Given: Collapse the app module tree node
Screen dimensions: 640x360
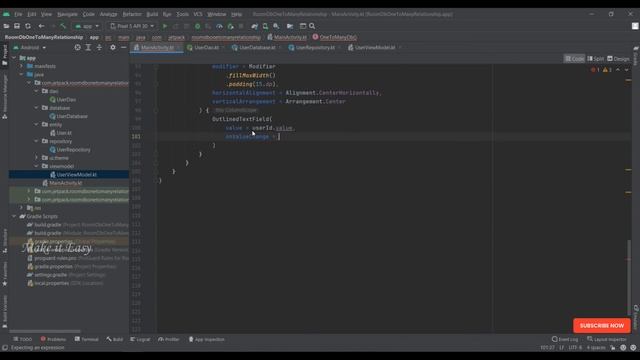Looking at the screenshot, I should [x=14, y=58].
